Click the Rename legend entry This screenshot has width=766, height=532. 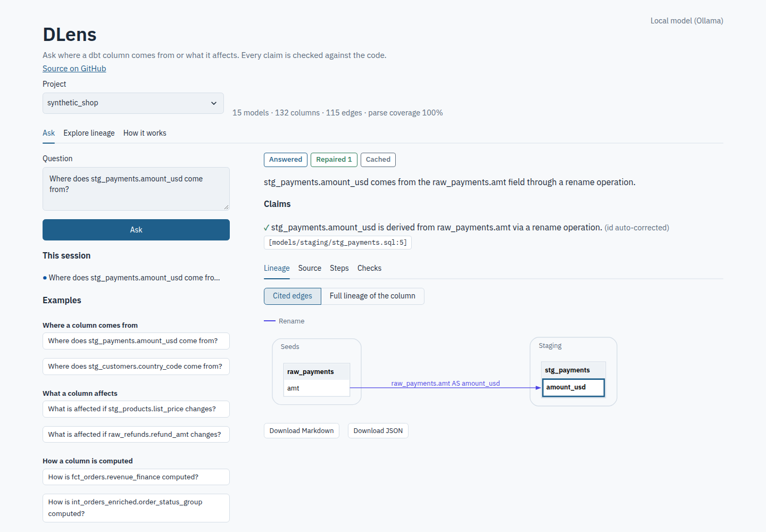285,321
